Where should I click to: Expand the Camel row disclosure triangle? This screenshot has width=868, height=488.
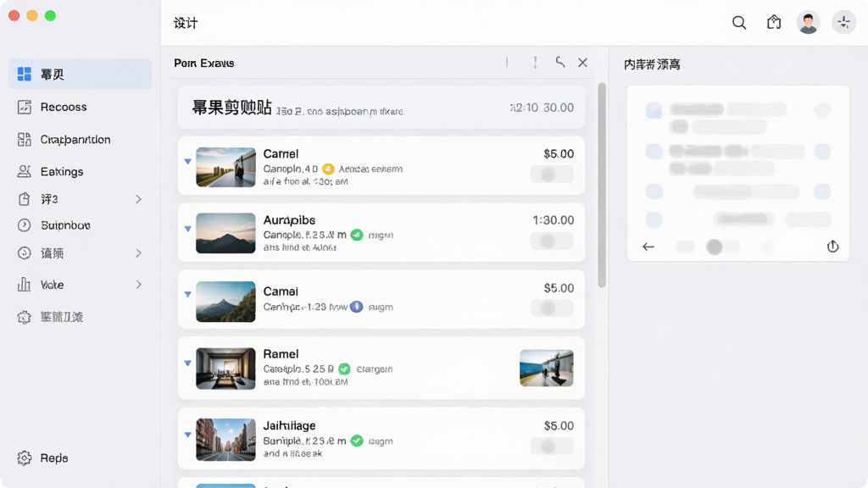[x=187, y=162]
